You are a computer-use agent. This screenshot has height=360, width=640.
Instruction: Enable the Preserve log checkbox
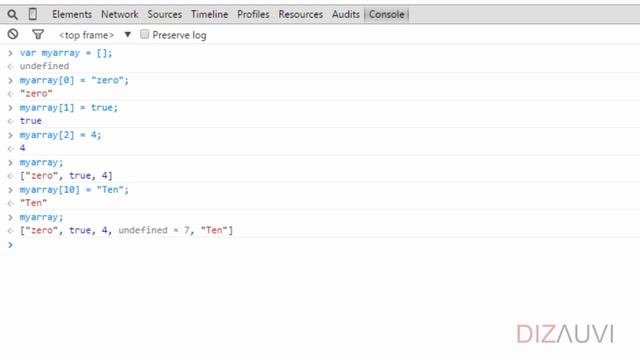[x=144, y=34]
